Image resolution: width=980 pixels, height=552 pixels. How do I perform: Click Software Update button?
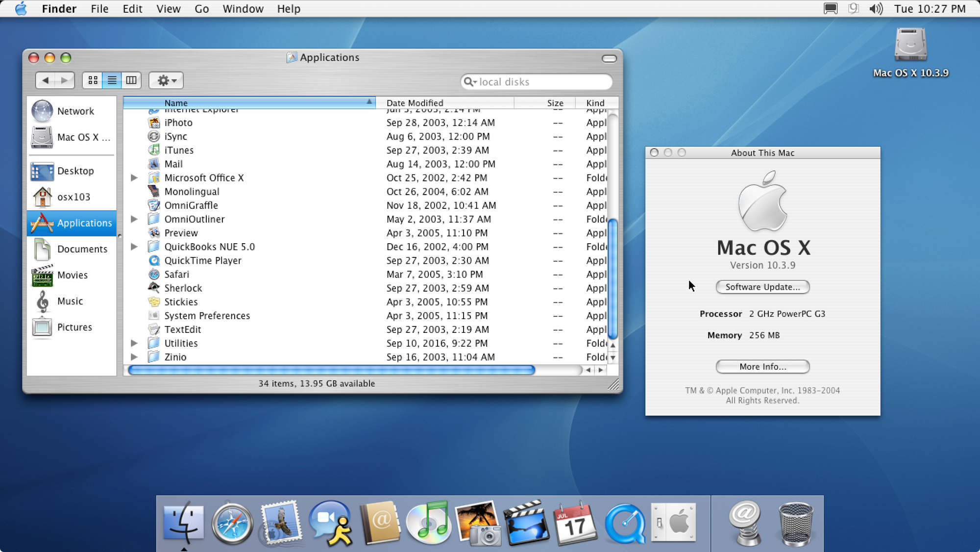pyautogui.click(x=762, y=287)
